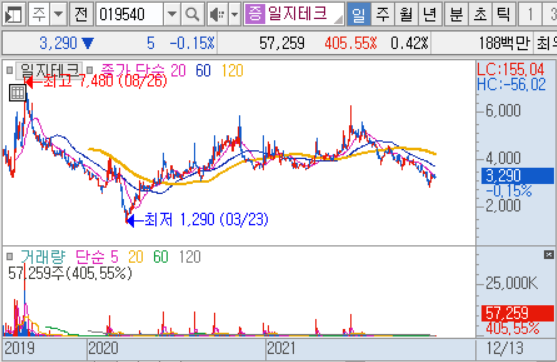
Task: Click the red 57,259 volume axis label
Action: (x=517, y=313)
